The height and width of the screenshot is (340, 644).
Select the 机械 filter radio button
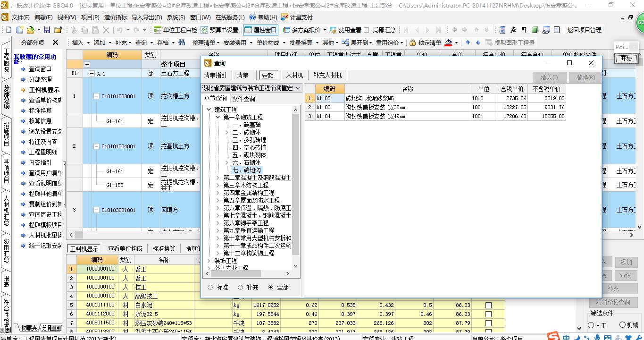[x=622, y=325]
